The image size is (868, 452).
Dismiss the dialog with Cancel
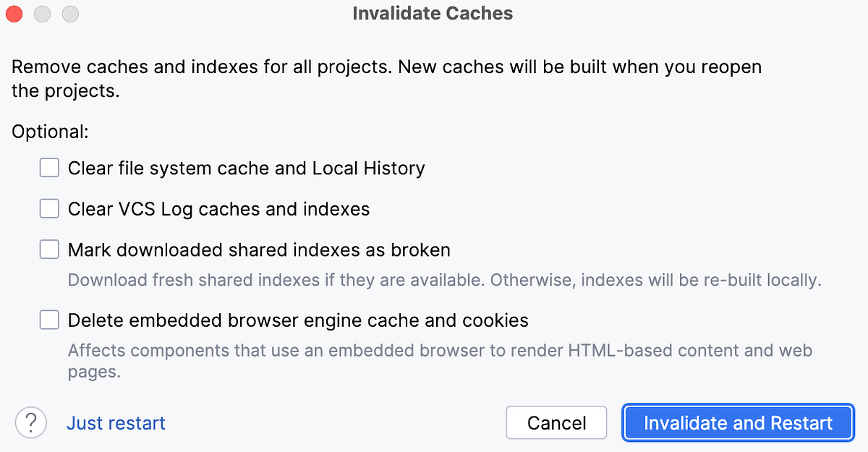coord(556,422)
